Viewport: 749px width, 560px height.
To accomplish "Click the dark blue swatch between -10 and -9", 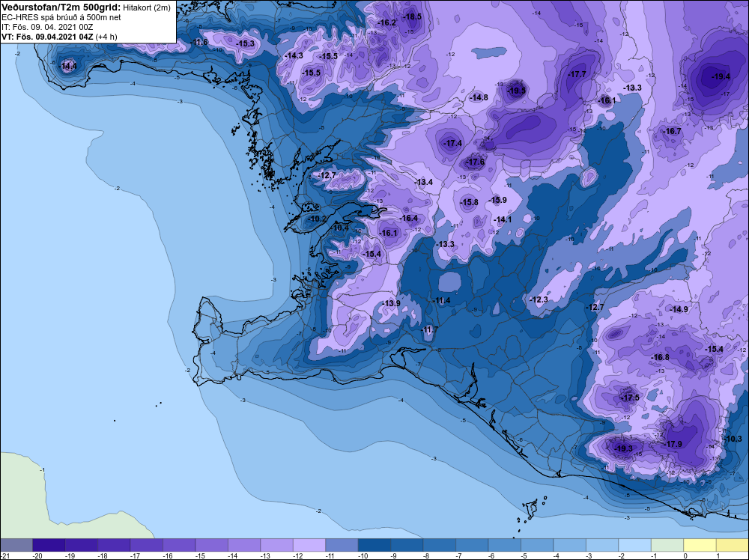I will pyautogui.click(x=374, y=545).
